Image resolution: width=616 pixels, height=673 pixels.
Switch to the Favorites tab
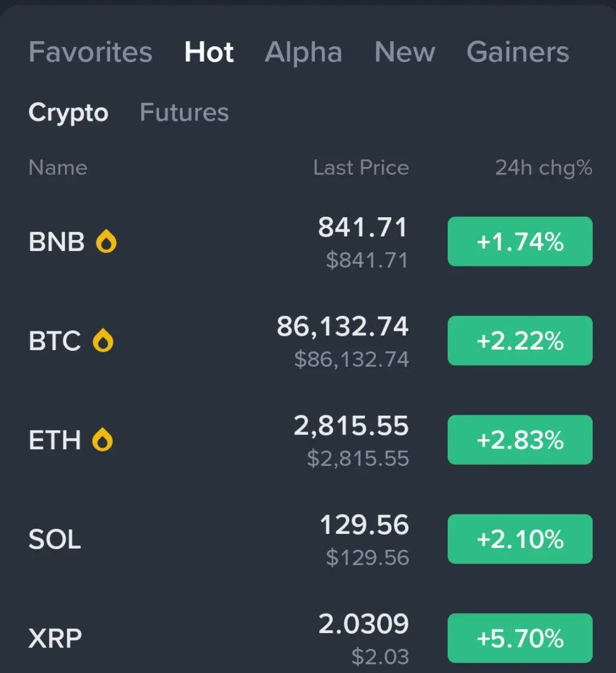coord(91,52)
